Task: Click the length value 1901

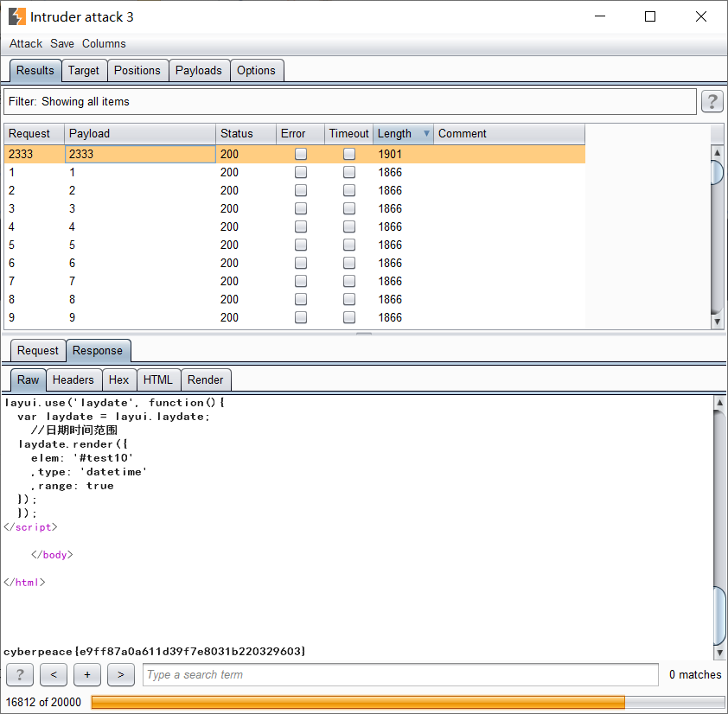Action: (x=390, y=154)
